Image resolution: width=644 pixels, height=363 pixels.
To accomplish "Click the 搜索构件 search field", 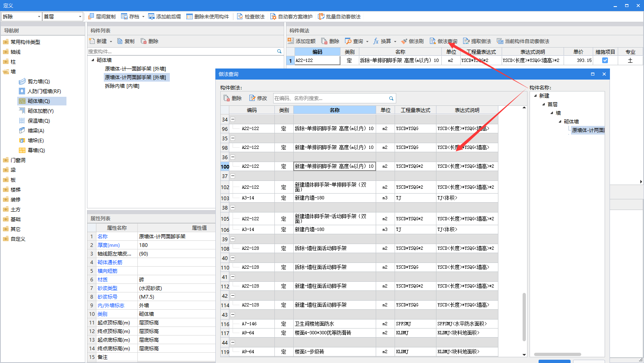I will [181, 51].
